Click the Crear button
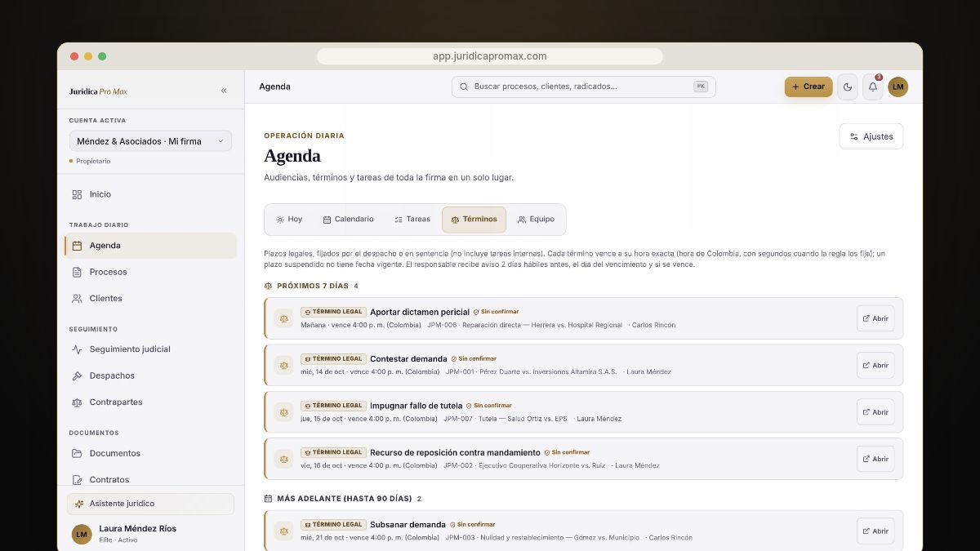 [x=808, y=87]
